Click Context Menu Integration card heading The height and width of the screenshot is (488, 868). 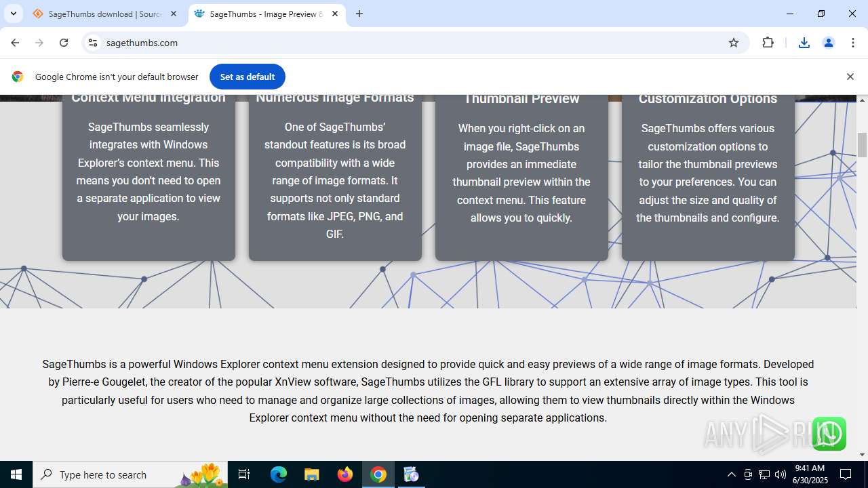(x=149, y=98)
